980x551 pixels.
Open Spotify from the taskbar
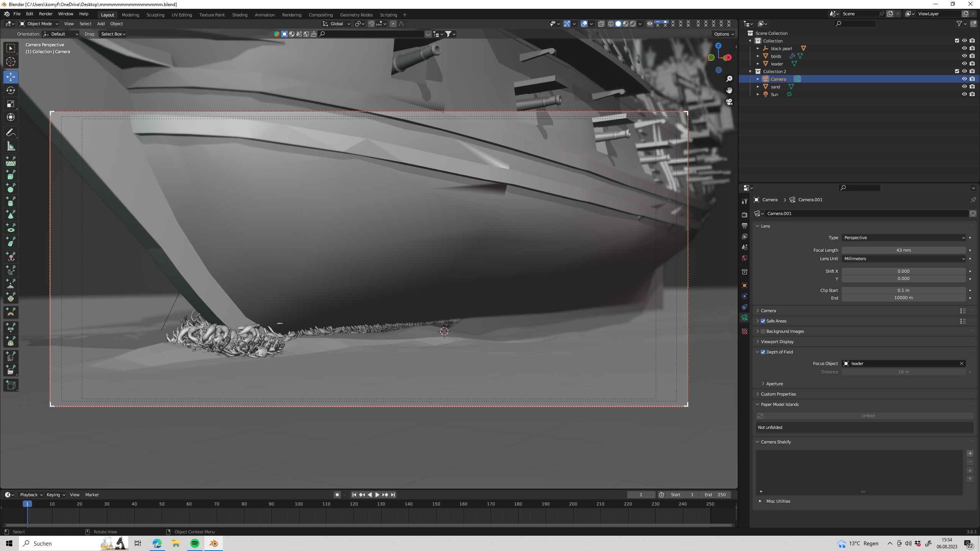[195, 543]
